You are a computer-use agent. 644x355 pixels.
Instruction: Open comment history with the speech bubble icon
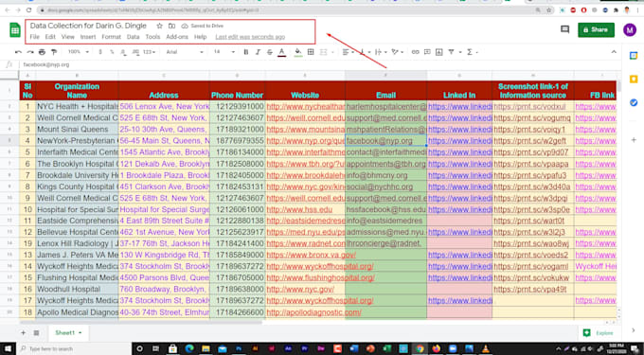pyautogui.click(x=565, y=29)
